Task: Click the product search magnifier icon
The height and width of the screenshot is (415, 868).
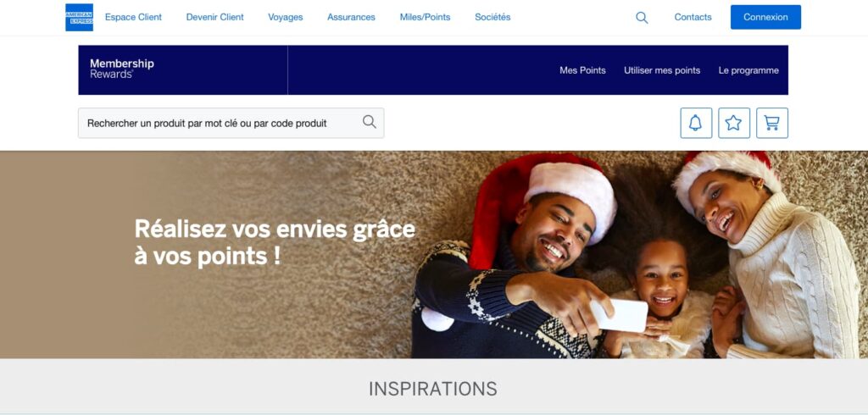Action: point(370,122)
